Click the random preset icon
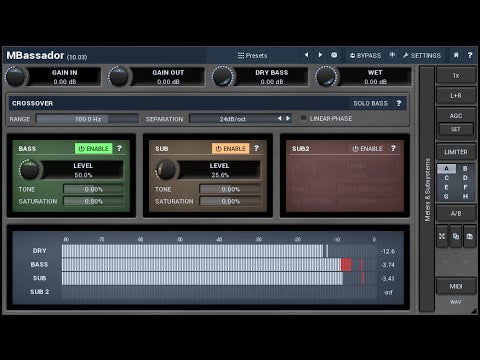The width and height of the screenshot is (480, 360). pos(334,55)
